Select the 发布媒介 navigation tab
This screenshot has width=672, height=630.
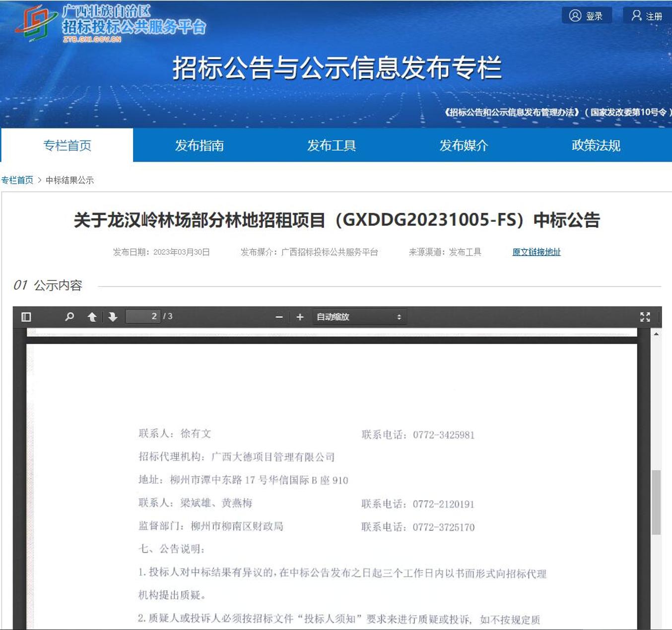[464, 145]
